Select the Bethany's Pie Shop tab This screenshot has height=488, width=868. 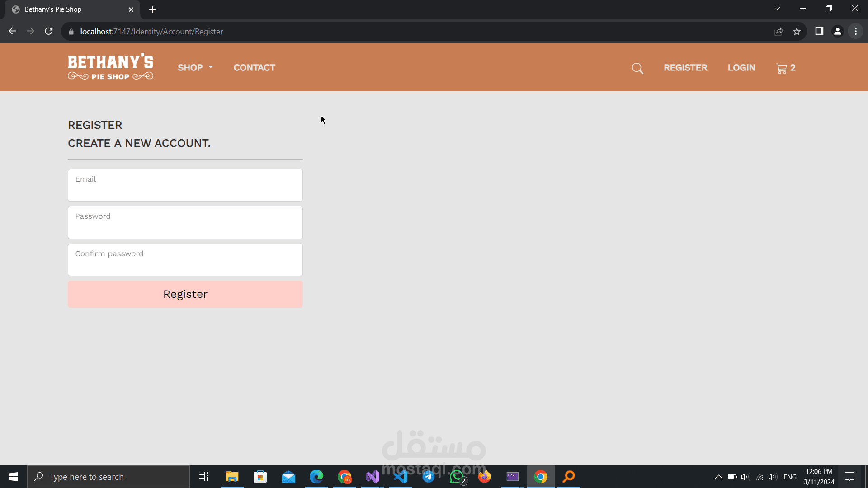click(68, 9)
